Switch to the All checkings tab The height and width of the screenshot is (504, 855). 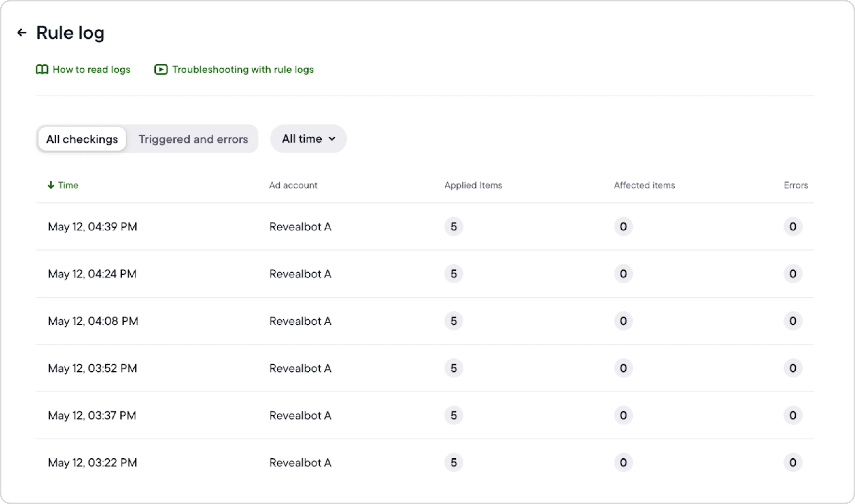tap(82, 139)
